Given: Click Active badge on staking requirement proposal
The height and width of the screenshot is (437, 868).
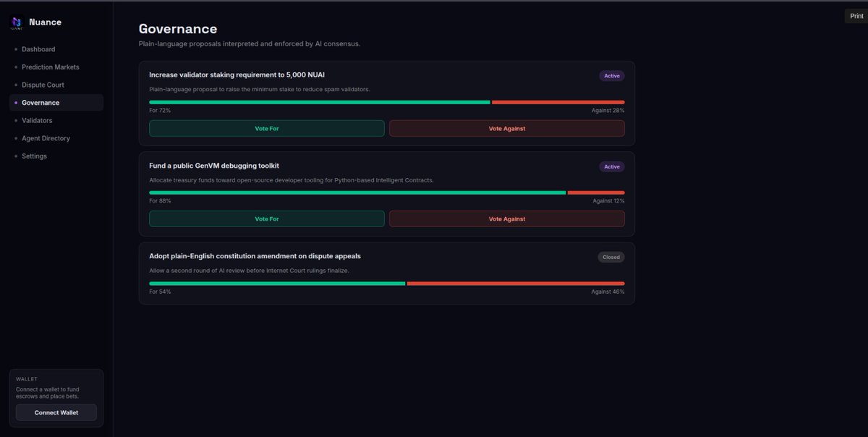Looking at the screenshot, I should (x=612, y=76).
